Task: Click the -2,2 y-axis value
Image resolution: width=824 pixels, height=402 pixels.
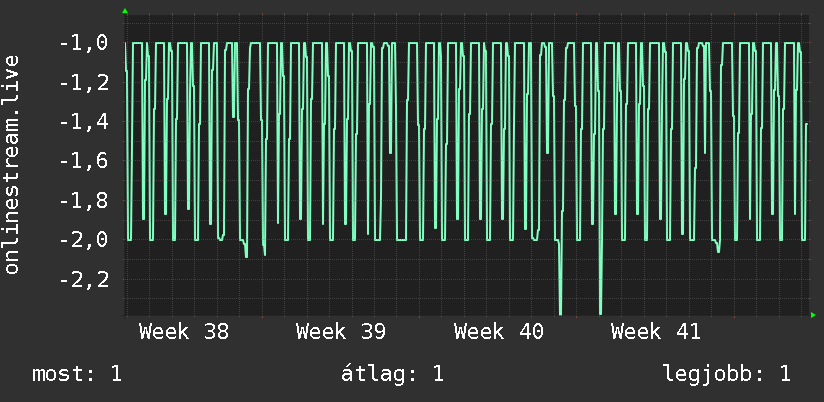Action: point(84,280)
